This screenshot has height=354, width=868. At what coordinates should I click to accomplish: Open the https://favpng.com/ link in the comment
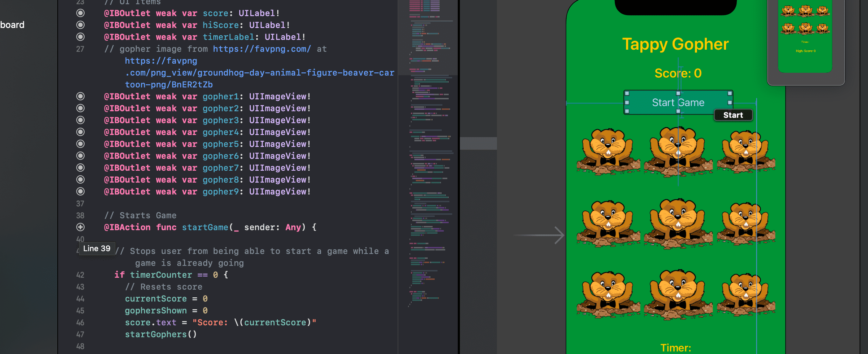click(262, 49)
